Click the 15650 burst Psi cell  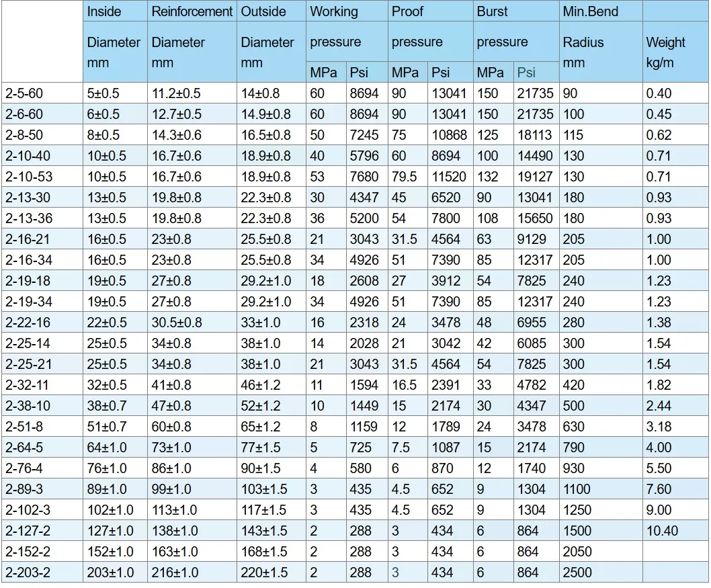(x=535, y=218)
